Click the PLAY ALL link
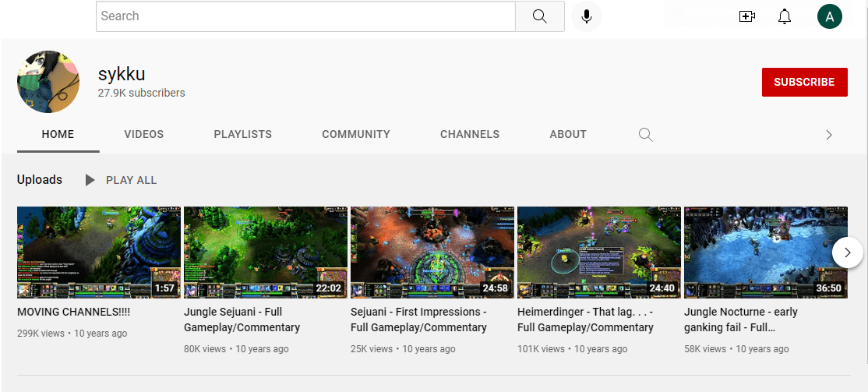This screenshot has height=392, width=868. [131, 180]
